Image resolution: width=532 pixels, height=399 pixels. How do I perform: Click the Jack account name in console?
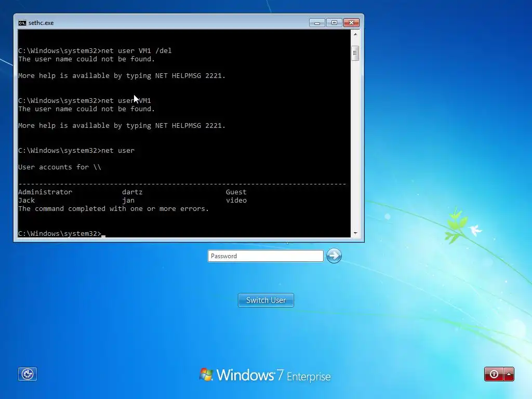coord(26,201)
